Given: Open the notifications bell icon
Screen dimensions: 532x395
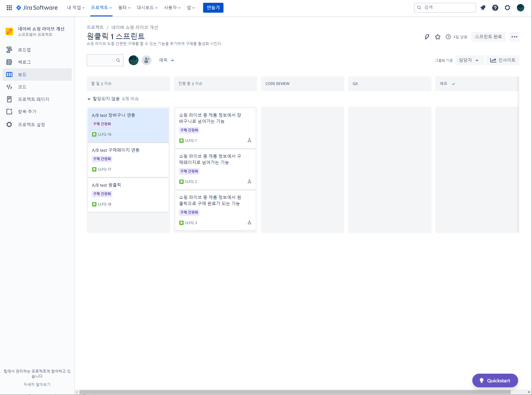Looking at the screenshot, I should (483, 8).
